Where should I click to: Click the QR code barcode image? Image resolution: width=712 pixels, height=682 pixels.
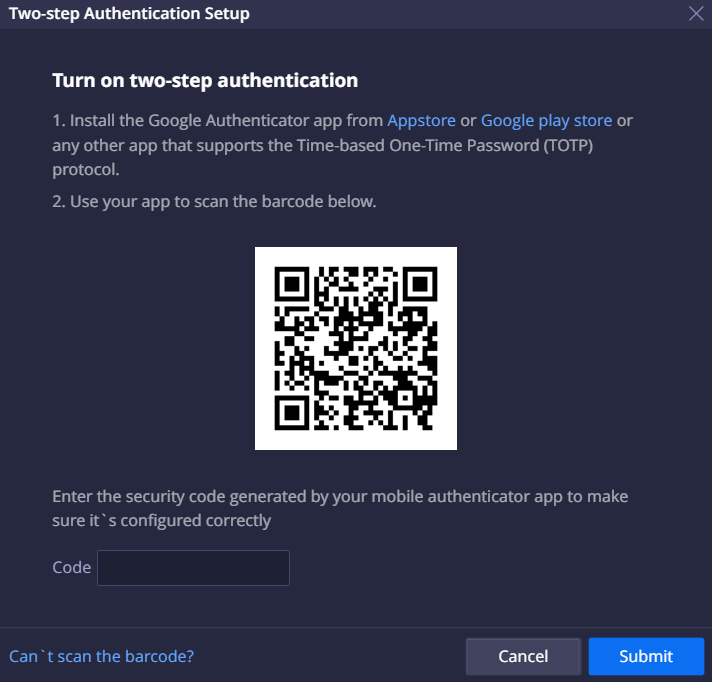356,348
